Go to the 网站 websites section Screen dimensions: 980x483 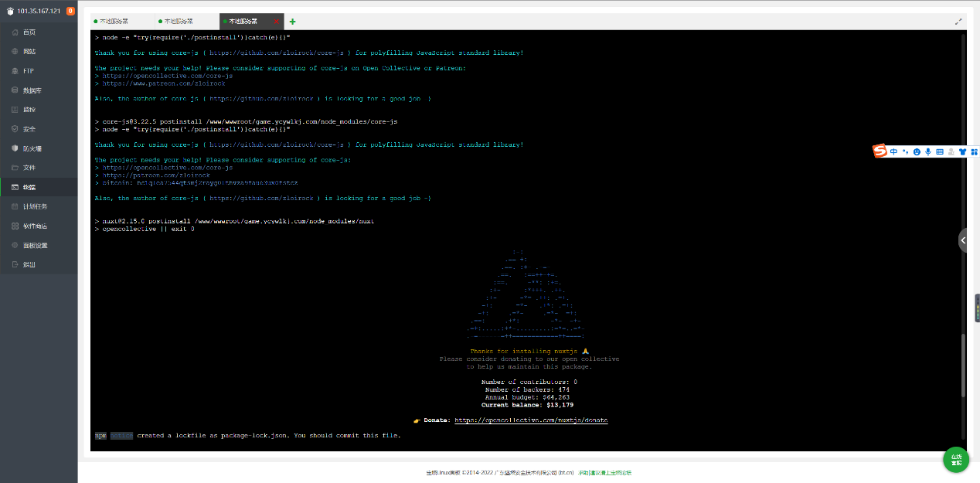tap(29, 52)
